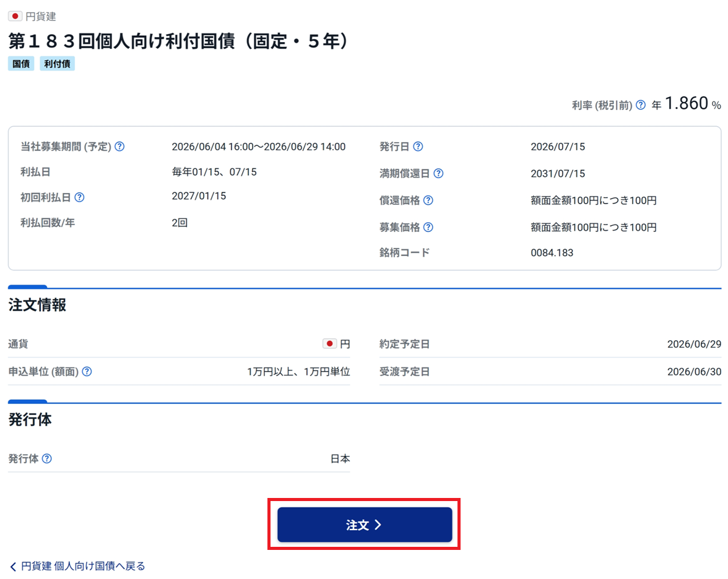
Task: Open help icon beside 申込単位 (額面)
Action: click(87, 372)
